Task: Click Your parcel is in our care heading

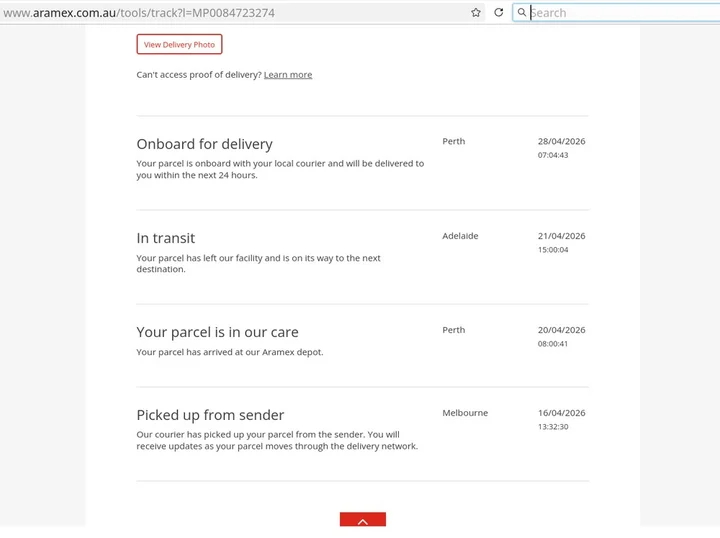Action: tap(217, 332)
